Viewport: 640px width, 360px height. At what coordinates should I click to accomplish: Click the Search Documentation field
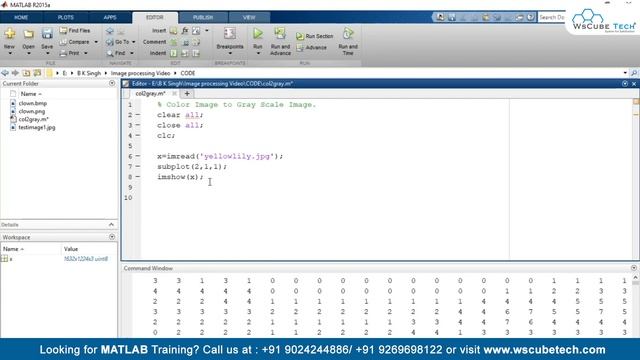tap(551, 17)
